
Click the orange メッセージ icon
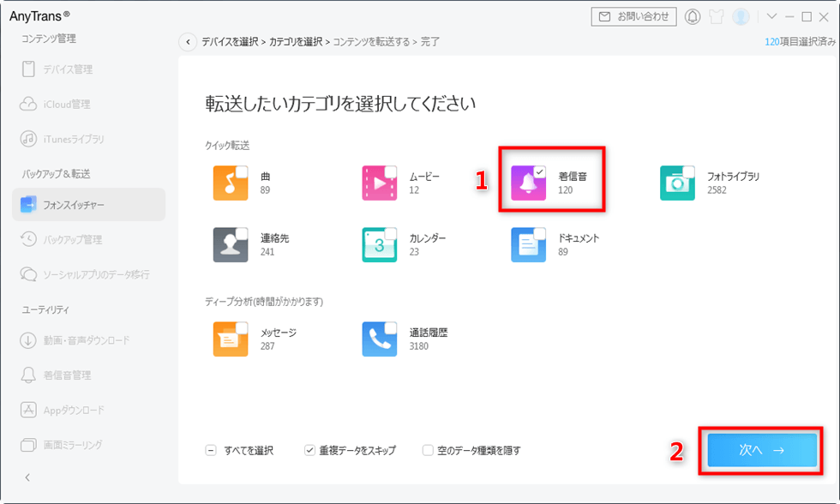pos(231,339)
